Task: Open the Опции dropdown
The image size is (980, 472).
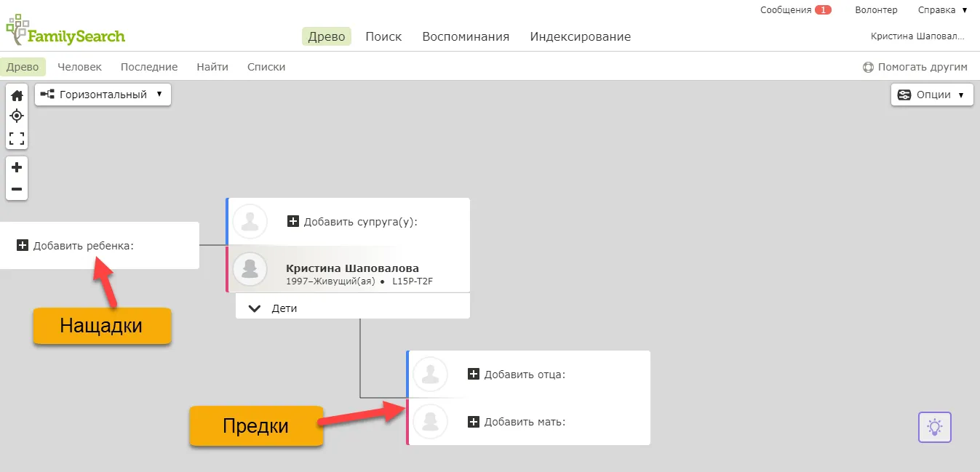Action: [932, 95]
